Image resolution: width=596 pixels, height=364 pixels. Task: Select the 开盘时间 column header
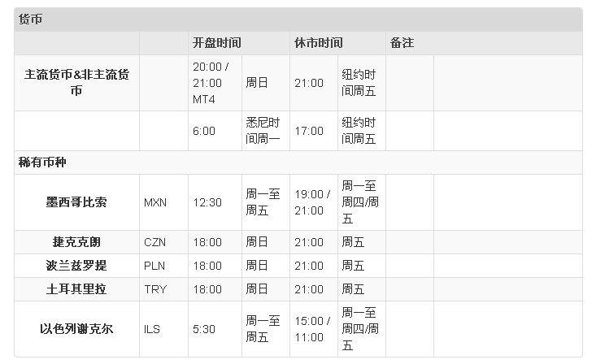(x=216, y=42)
